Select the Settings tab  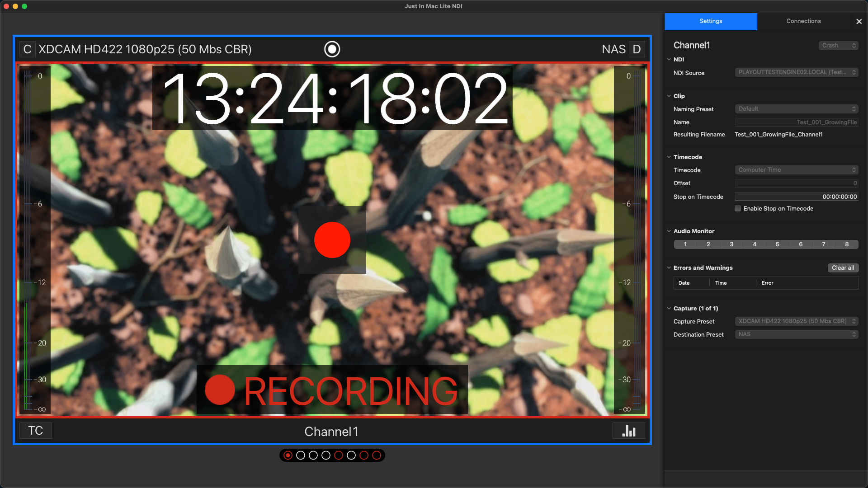(711, 21)
